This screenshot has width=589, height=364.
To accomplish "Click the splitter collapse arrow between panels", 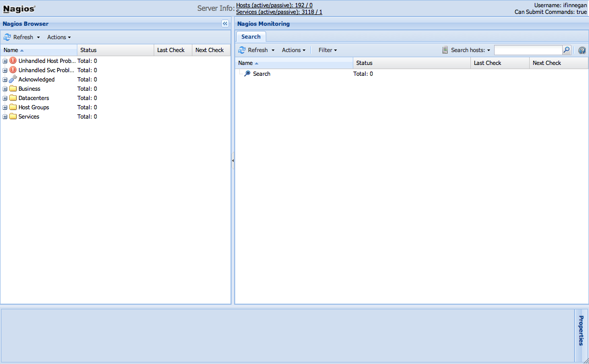I will (233, 161).
